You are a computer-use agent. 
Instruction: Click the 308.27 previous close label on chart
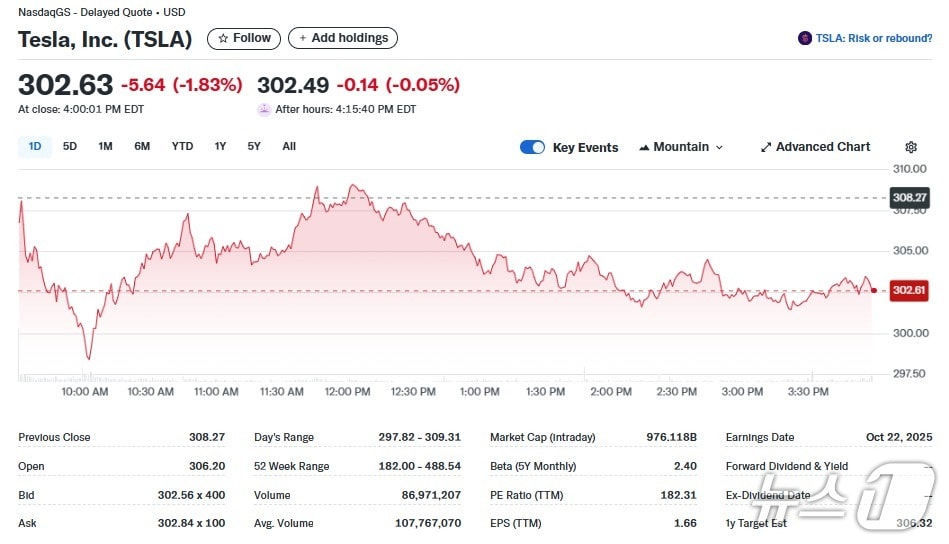click(909, 198)
